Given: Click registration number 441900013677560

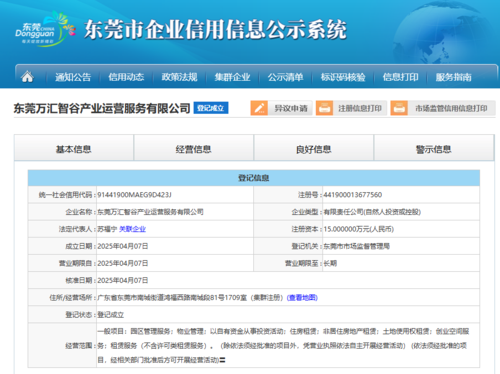Looking at the screenshot, I should coord(353,195).
